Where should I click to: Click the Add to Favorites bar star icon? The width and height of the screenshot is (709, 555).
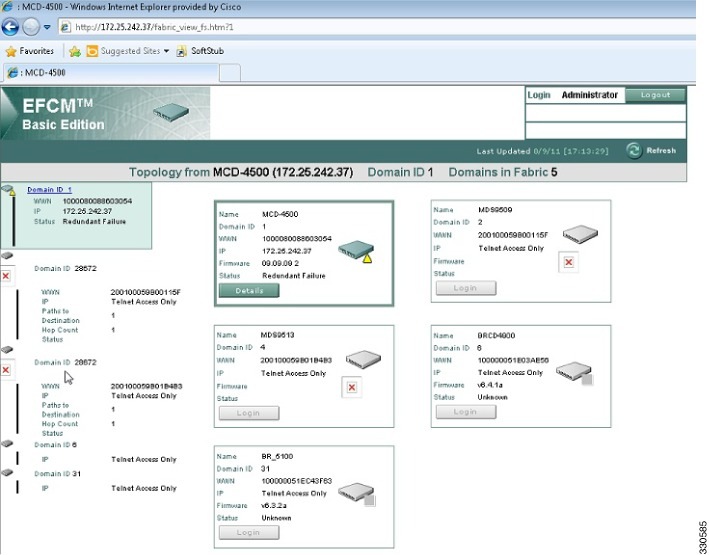coord(75,52)
